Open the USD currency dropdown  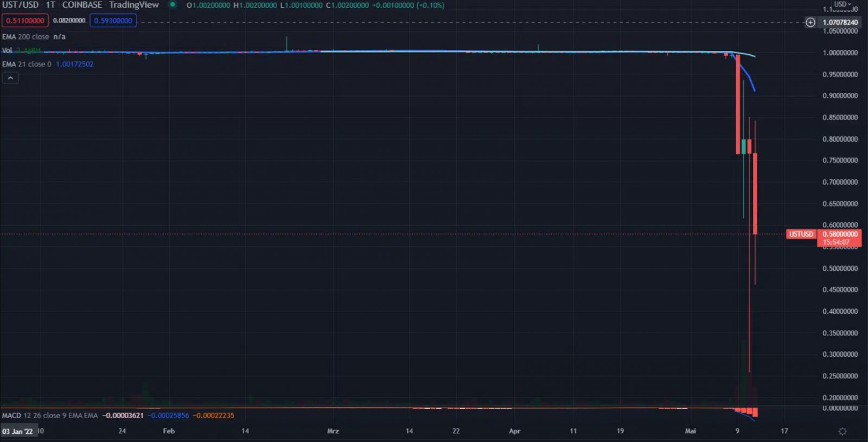(x=842, y=4)
